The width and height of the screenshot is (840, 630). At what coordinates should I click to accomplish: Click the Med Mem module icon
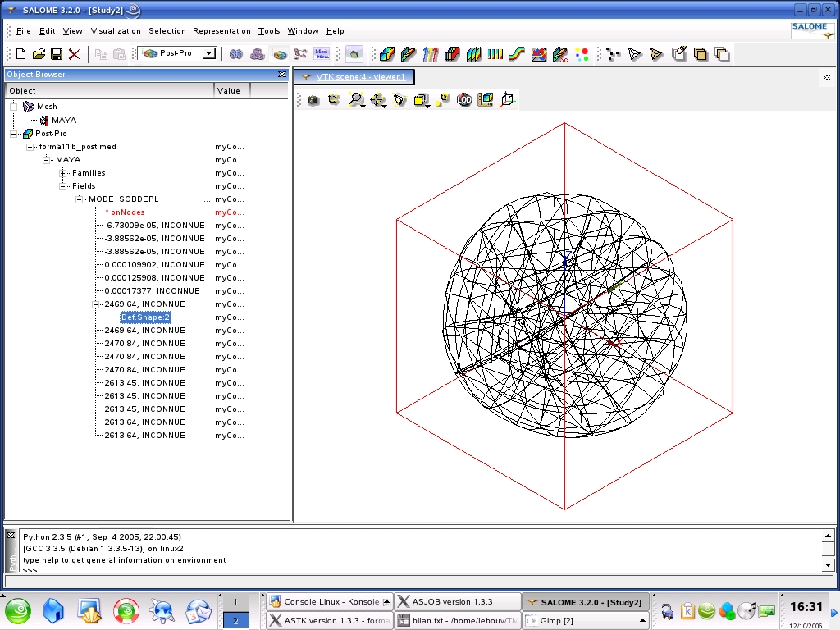click(x=322, y=54)
